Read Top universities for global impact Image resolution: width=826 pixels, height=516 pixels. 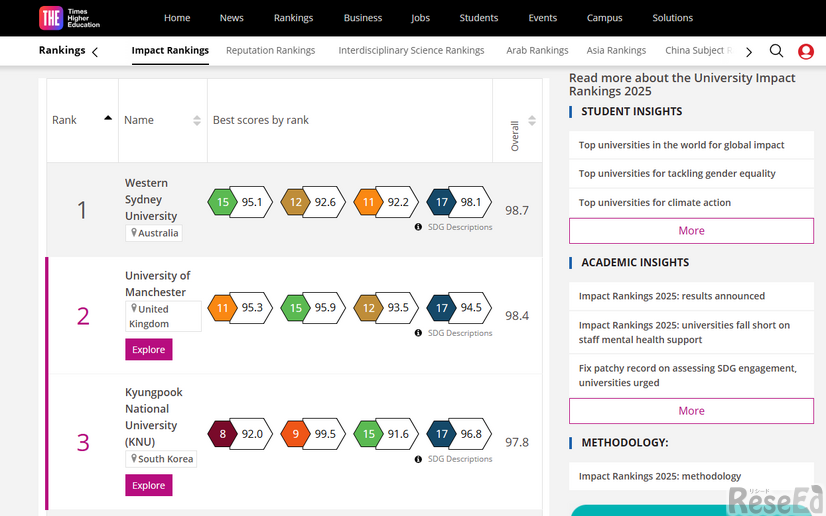[x=682, y=145]
